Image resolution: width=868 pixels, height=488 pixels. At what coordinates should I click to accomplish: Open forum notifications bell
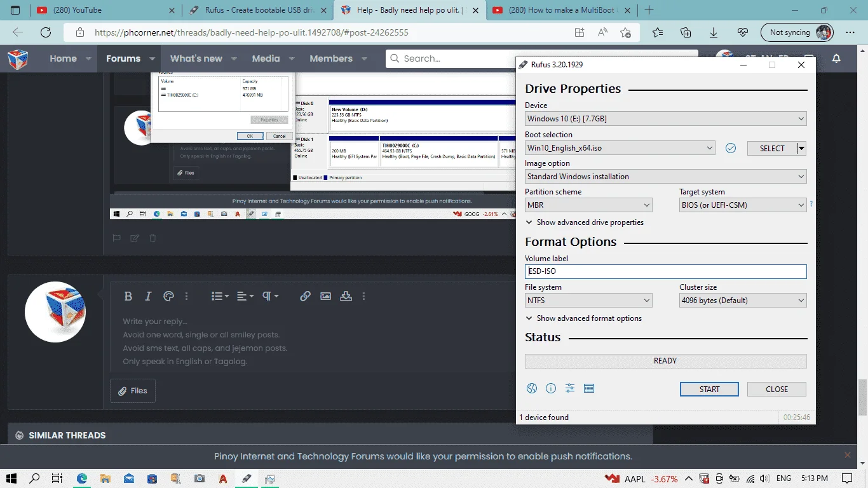pos(836,58)
